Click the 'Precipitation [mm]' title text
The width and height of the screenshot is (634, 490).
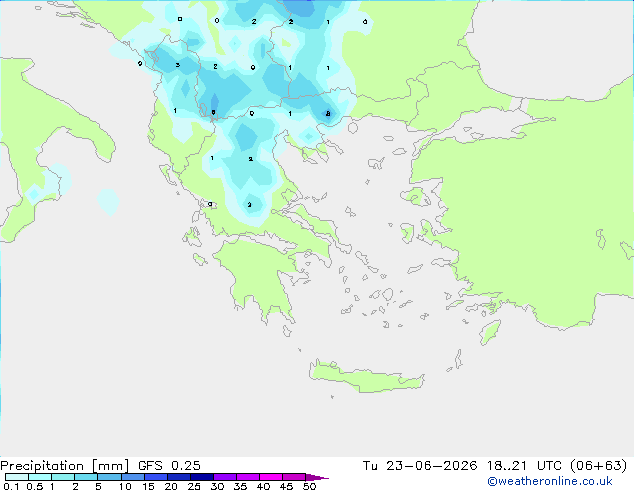[64, 466]
